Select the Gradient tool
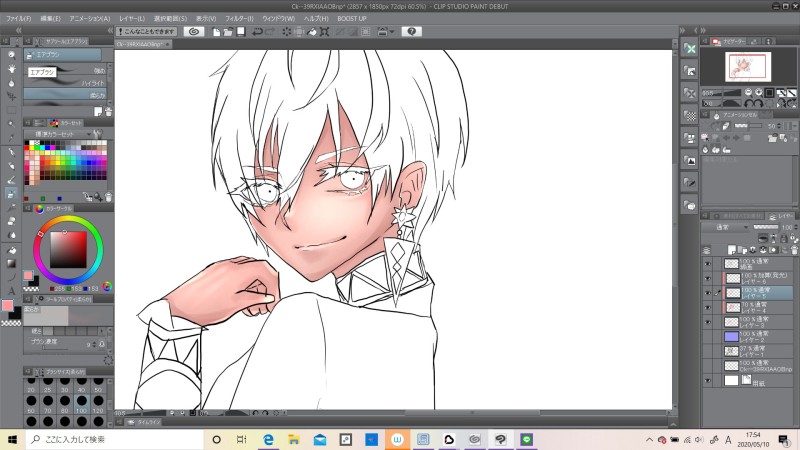Screen dimensions: 800x450 [x=11, y=263]
